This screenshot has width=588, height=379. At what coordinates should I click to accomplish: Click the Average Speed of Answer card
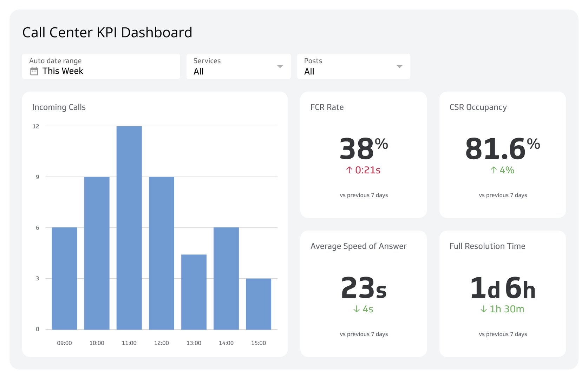(364, 293)
